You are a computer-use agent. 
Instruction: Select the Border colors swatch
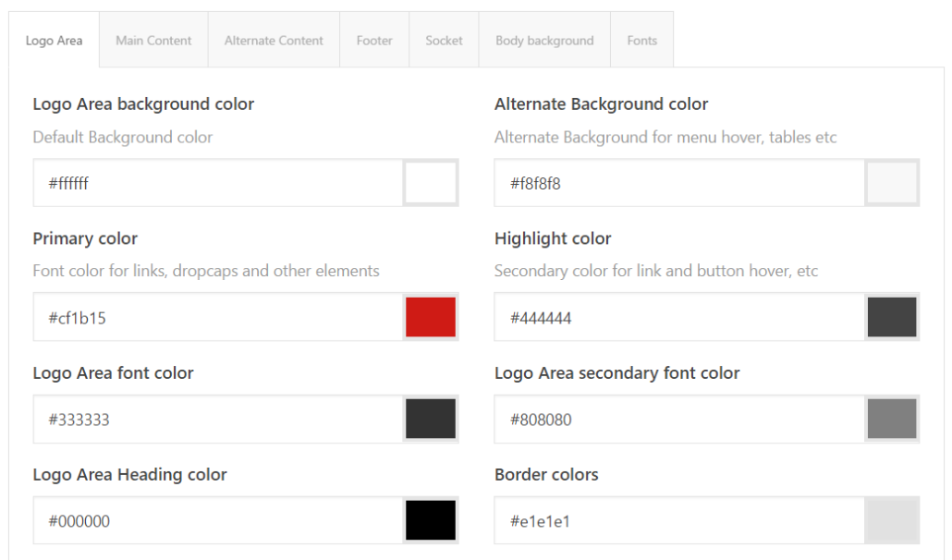coord(891,519)
